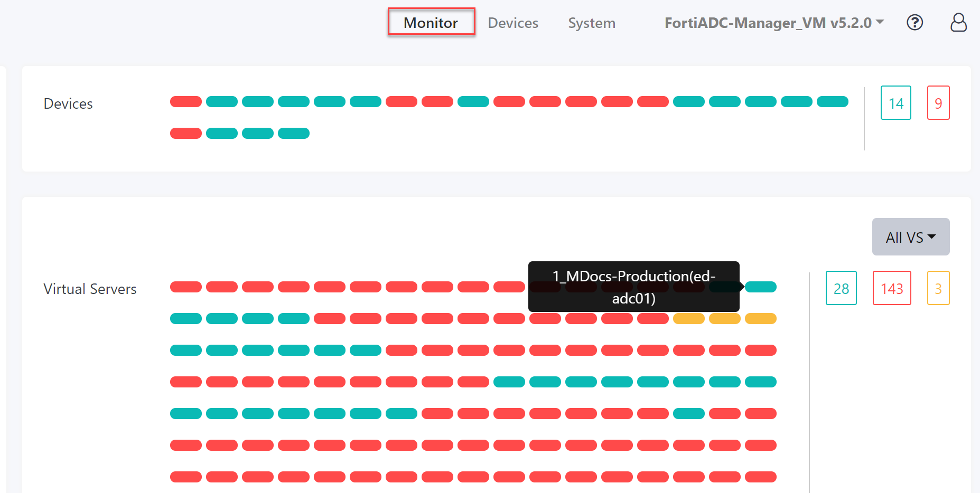Screen dimensions: 980x493
Task: Select the green 28 virtual servers count
Action: coord(841,288)
